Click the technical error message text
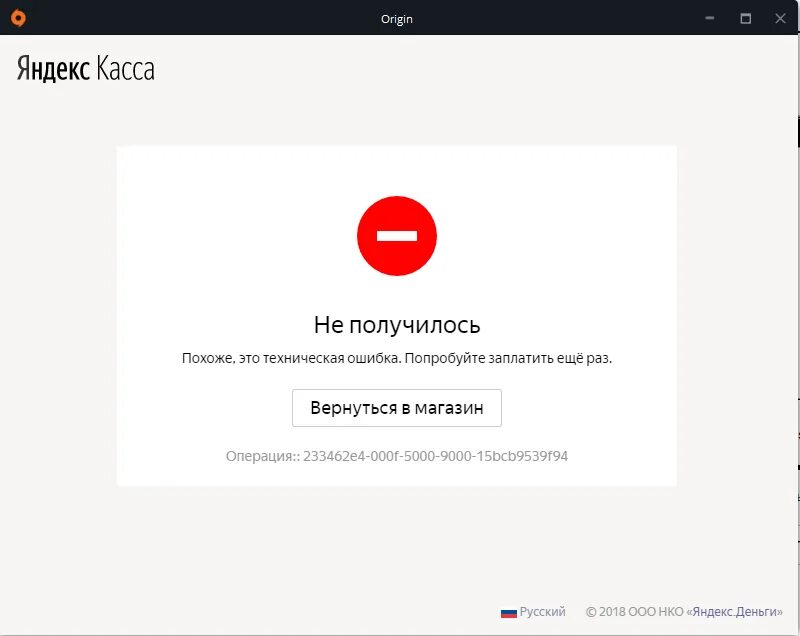This screenshot has height=636, width=800. 397,358
